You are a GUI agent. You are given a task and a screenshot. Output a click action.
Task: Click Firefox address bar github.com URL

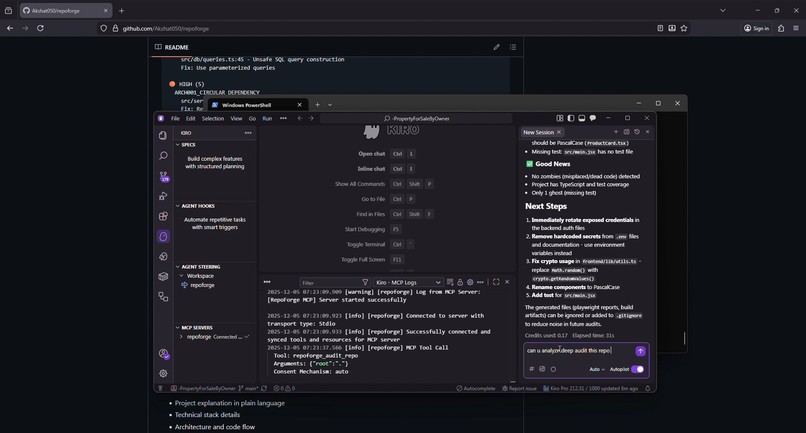coord(166,28)
